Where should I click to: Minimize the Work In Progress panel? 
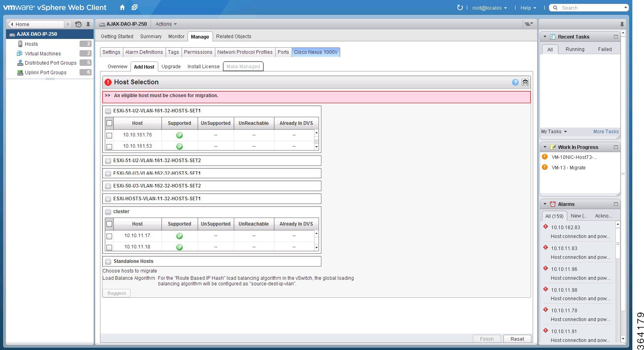click(x=615, y=147)
